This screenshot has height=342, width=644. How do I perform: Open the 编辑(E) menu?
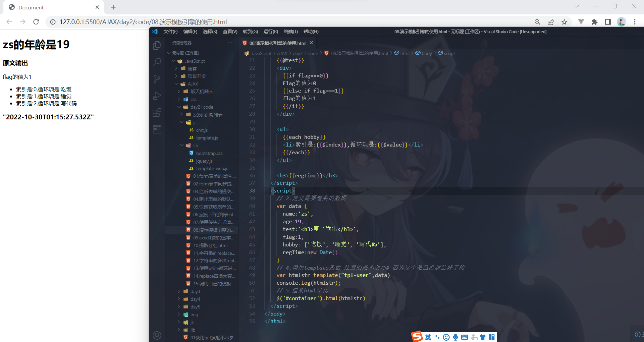(190, 32)
